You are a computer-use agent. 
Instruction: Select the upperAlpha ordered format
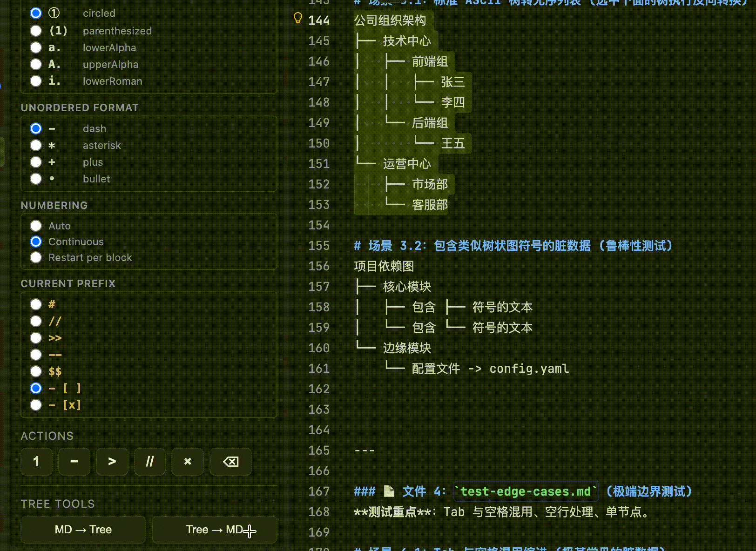pos(36,64)
